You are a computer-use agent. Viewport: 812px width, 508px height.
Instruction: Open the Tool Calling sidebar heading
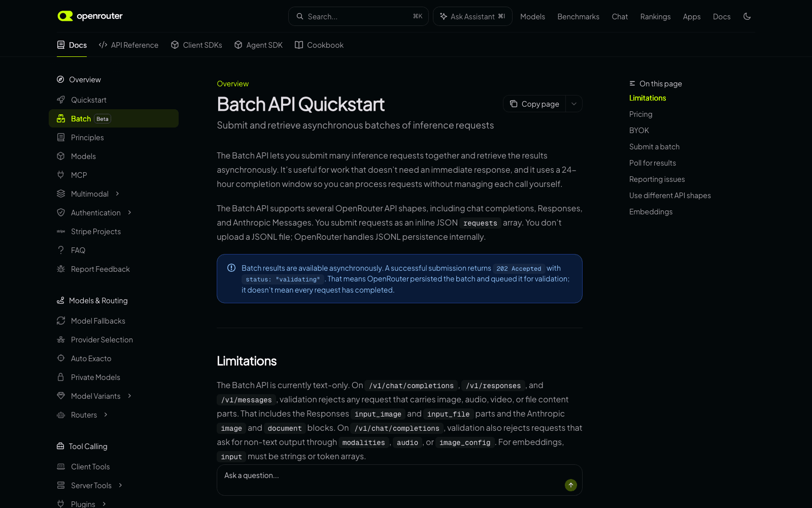82,446
